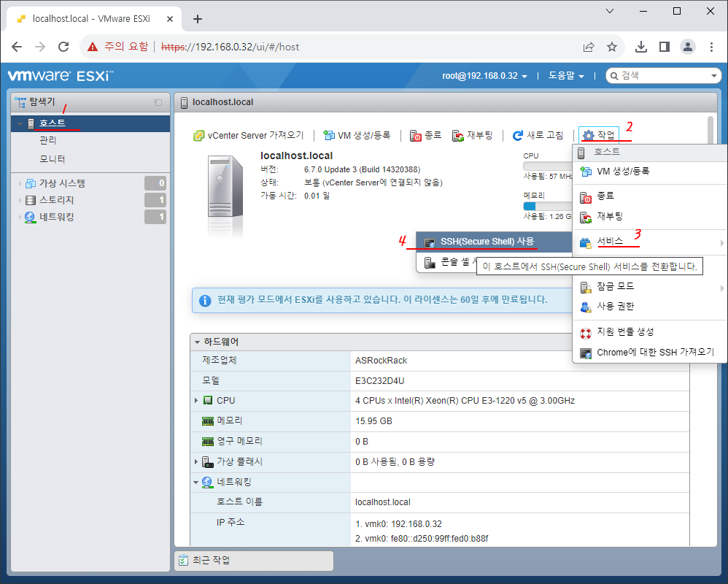Viewport: 728px width, 584px height.
Task: Select VM 생성/등록 in actions menu
Action: tap(650, 172)
